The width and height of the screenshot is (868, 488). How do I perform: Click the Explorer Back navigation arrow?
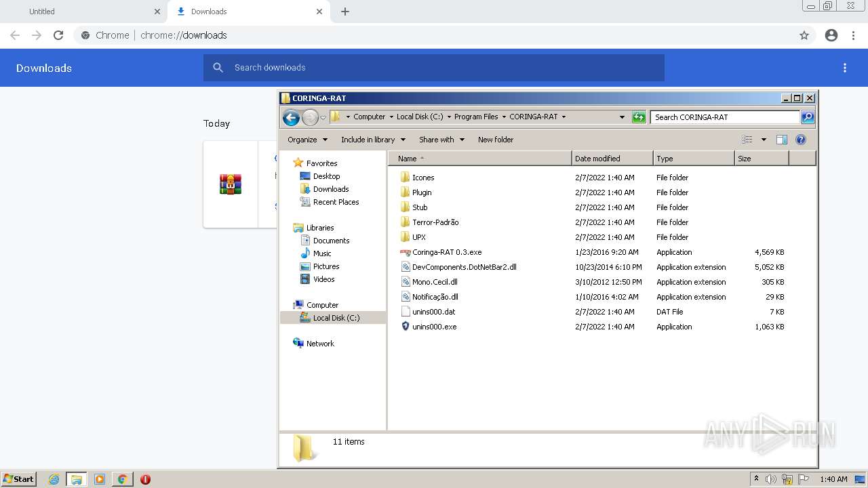point(291,117)
